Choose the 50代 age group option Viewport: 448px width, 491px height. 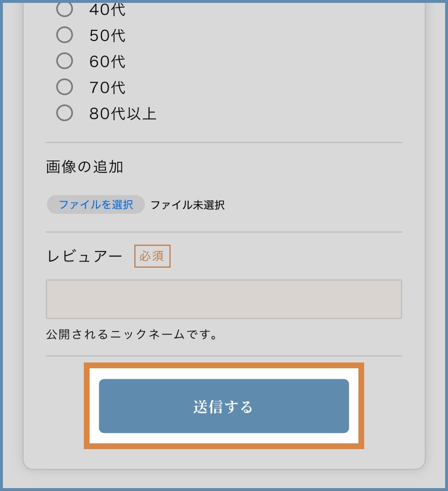pos(64,35)
